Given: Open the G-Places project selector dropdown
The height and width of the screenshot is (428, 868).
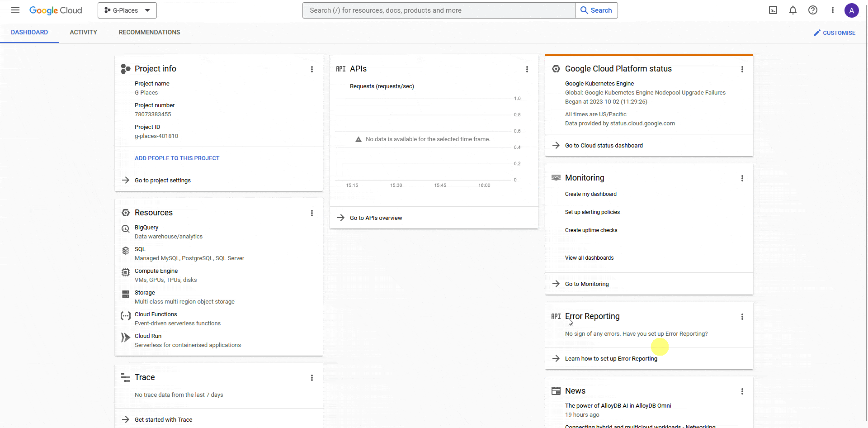Looking at the screenshot, I should click(127, 10).
